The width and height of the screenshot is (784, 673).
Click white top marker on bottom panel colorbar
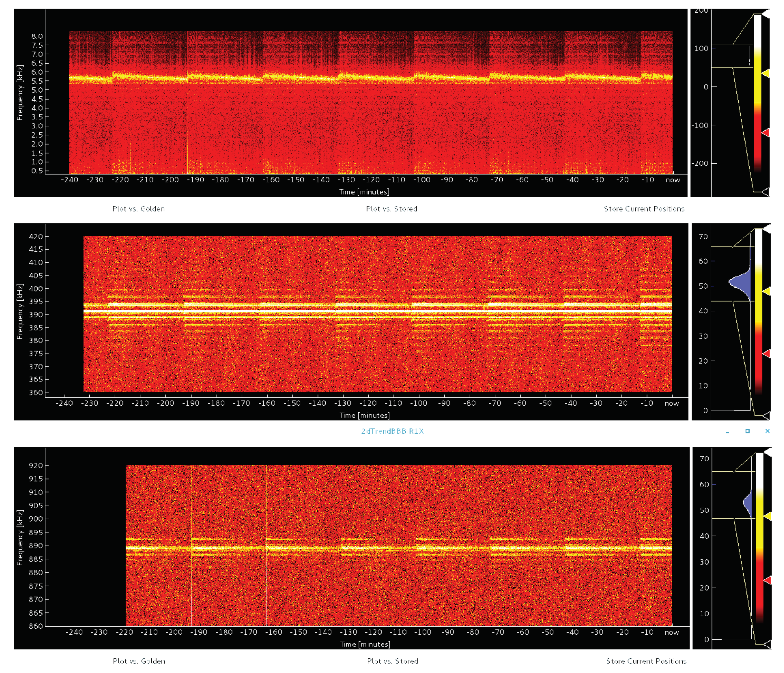coord(768,452)
